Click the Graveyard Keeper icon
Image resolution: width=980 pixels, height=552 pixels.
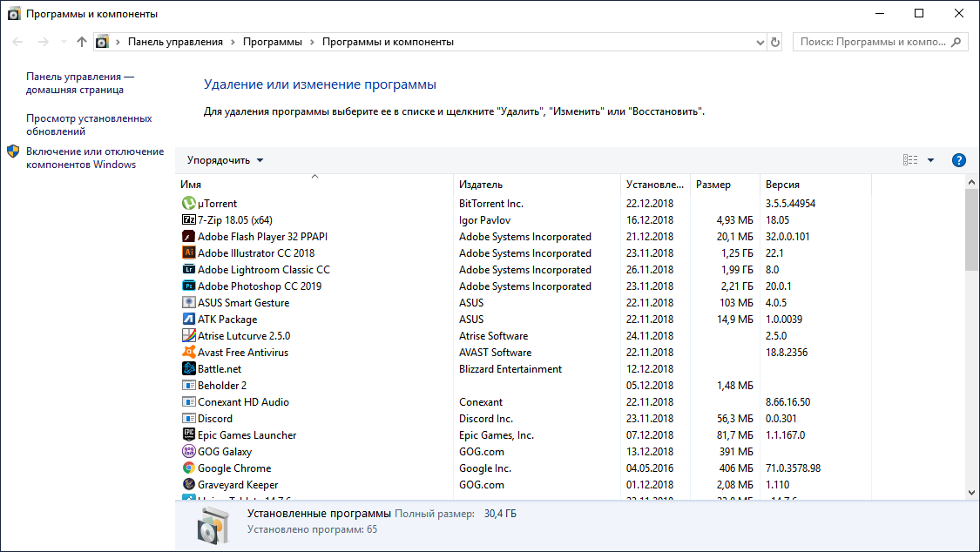click(188, 485)
